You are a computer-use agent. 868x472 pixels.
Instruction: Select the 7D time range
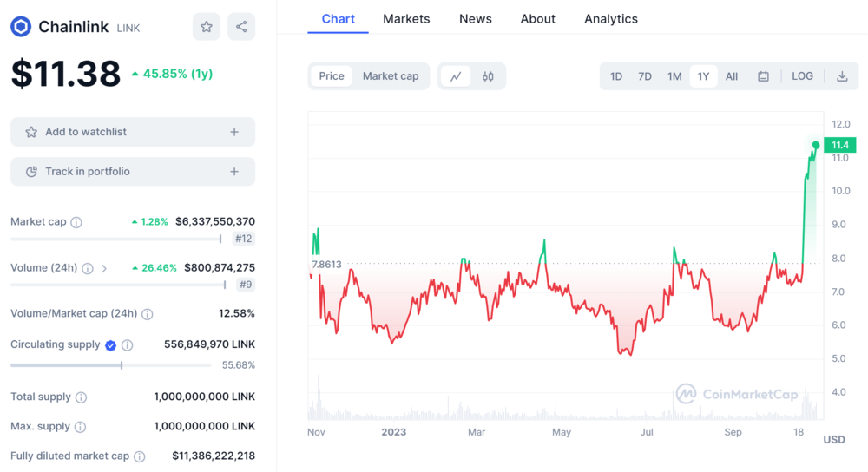[x=645, y=76]
